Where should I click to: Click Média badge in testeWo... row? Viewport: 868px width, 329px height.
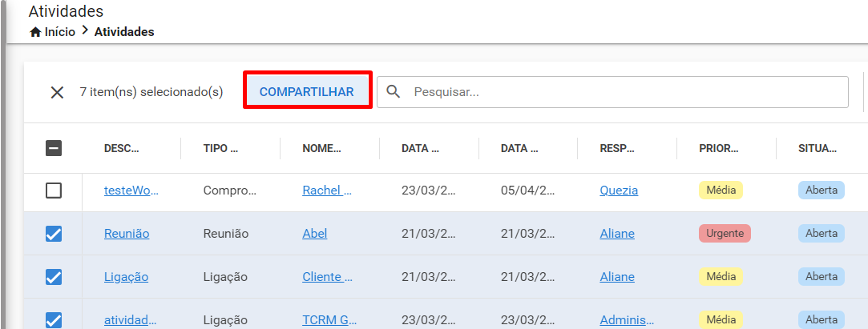coord(721,191)
